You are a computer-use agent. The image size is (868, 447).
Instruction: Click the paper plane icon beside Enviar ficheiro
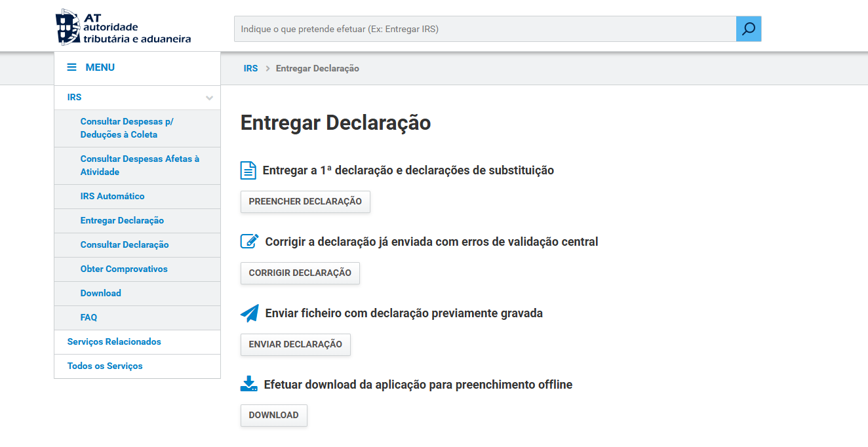point(249,313)
